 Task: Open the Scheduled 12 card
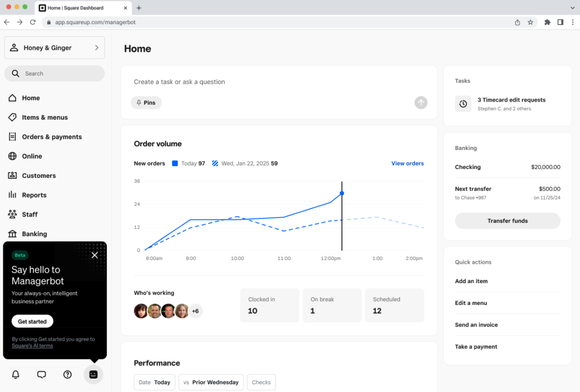394,305
